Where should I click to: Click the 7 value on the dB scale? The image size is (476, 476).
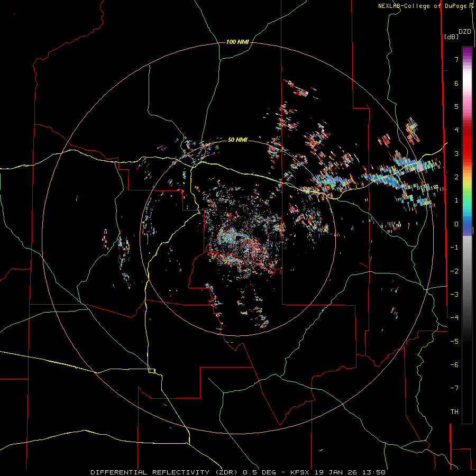(x=456, y=59)
